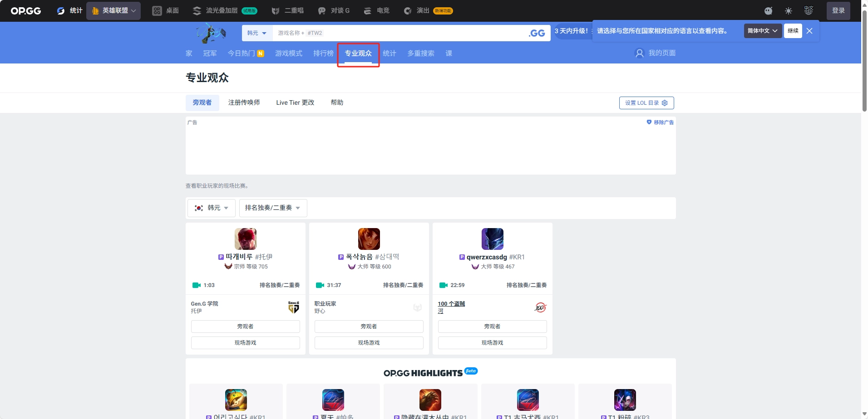Viewport: 868px width, 419px height.
Task: Close the language selection banner
Action: coord(809,31)
